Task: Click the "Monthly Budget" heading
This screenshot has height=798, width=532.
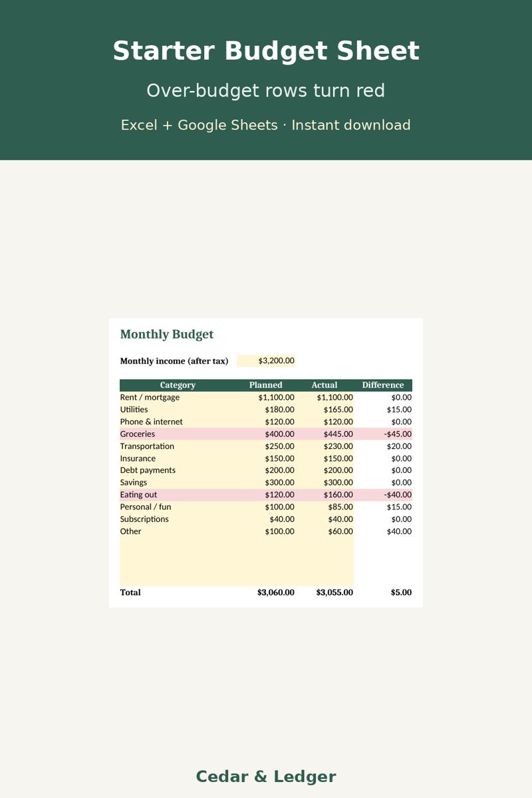Action: (x=167, y=334)
